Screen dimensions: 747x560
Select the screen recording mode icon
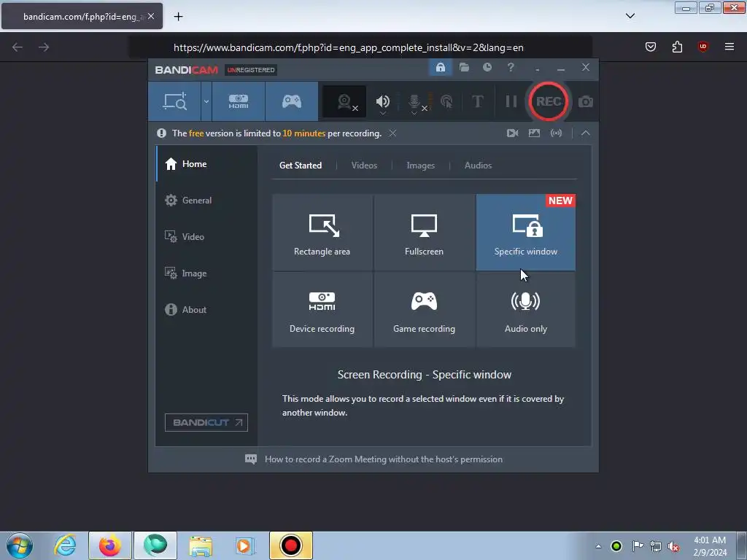pos(175,101)
